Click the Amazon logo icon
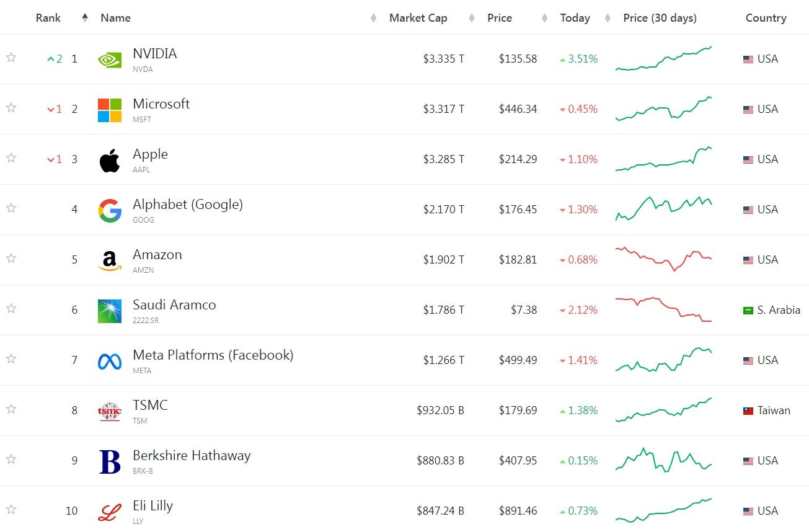Image resolution: width=809 pixels, height=532 pixels. (x=110, y=260)
